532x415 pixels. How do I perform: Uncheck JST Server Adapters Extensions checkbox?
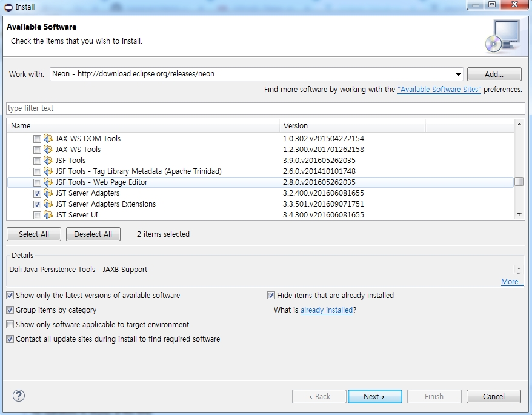[x=37, y=204]
